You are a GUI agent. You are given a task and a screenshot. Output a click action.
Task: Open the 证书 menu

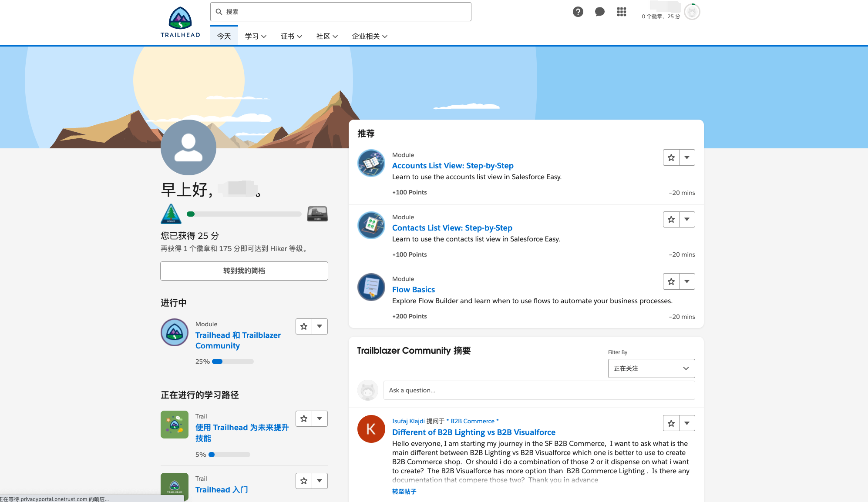tap(291, 36)
